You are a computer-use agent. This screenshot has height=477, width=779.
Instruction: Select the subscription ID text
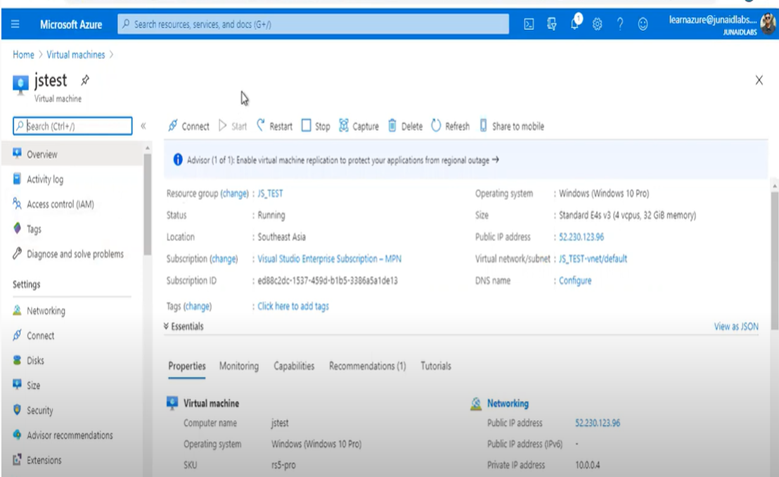[x=327, y=280]
